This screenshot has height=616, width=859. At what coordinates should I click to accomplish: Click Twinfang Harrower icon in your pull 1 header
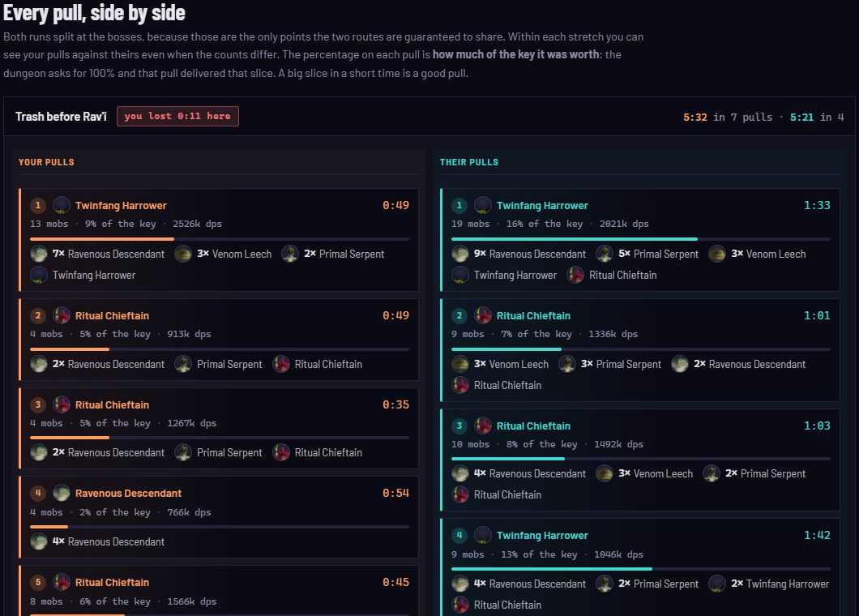pyautogui.click(x=62, y=205)
